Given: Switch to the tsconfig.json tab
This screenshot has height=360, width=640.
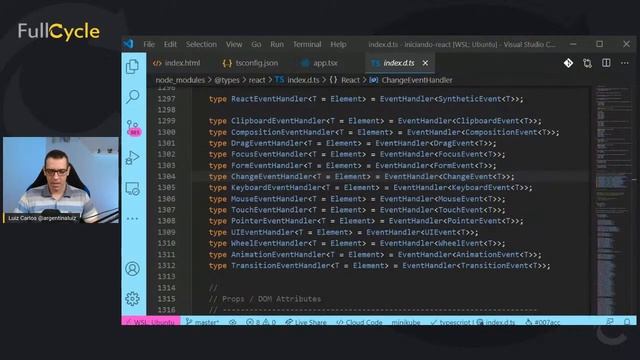Looking at the screenshot, I should (250, 63).
